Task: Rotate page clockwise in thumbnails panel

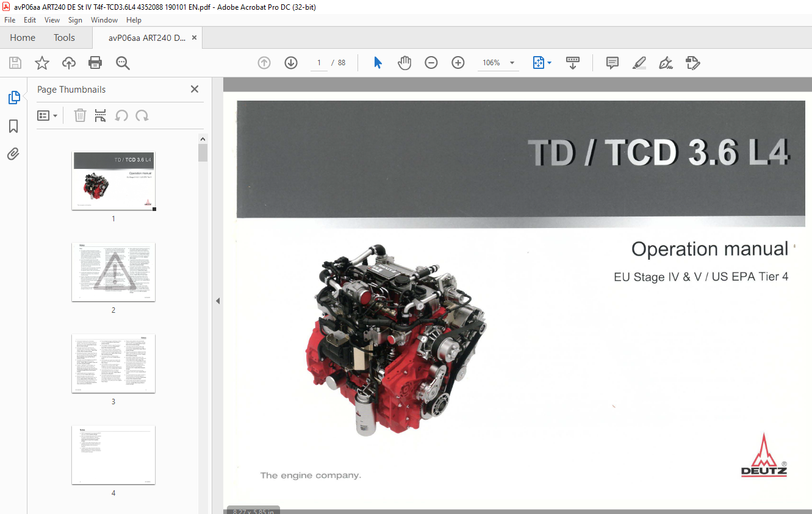Action: [142, 115]
